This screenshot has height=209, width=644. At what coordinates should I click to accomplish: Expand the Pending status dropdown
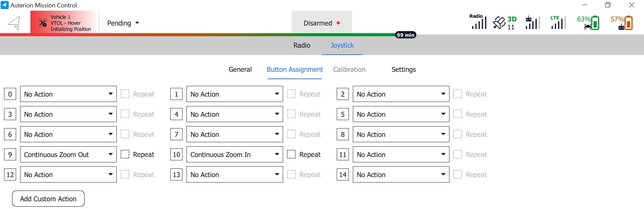pos(123,23)
